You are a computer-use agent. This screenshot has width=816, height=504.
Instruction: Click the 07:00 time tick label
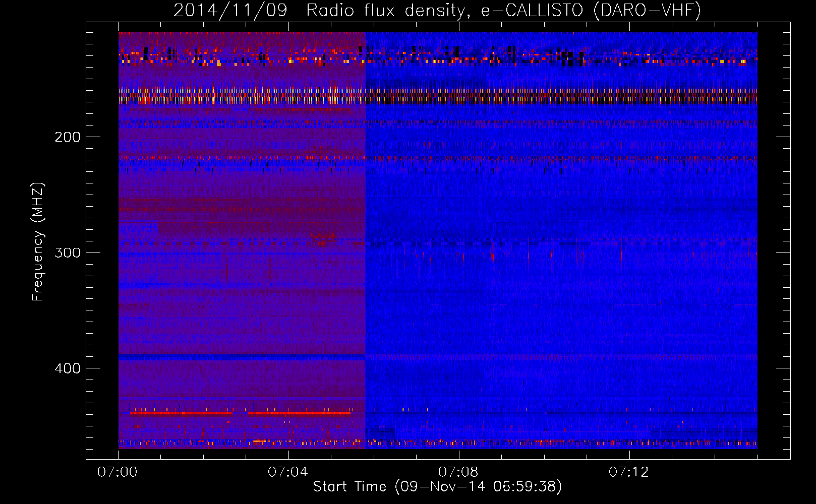coord(118,472)
